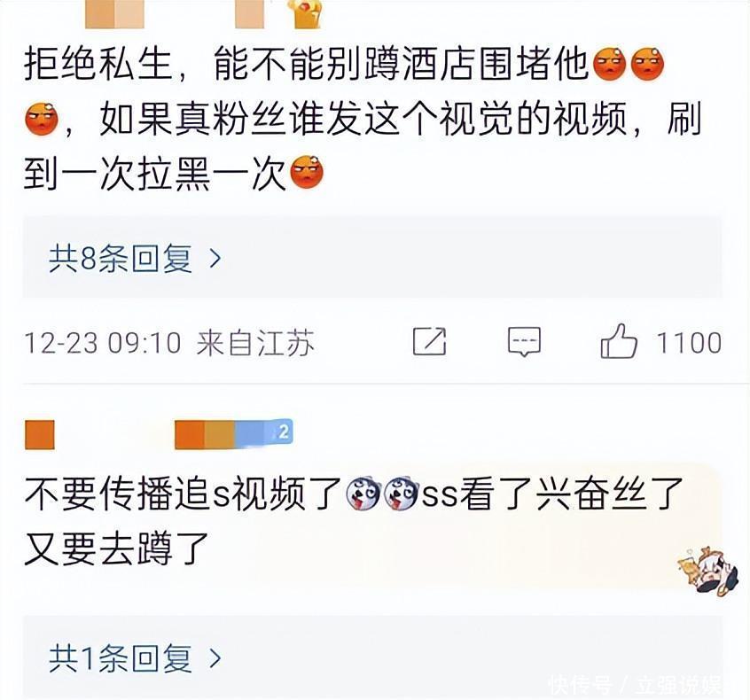The height and width of the screenshot is (700, 750).
Task: Tap the timestamp 12-23 09:10
Action: [103, 343]
